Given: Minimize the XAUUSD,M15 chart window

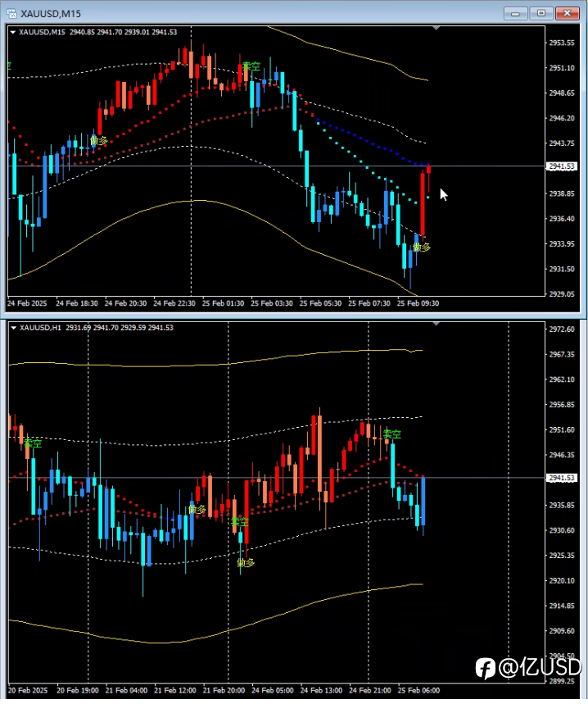Looking at the screenshot, I should pyautogui.click(x=515, y=13).
